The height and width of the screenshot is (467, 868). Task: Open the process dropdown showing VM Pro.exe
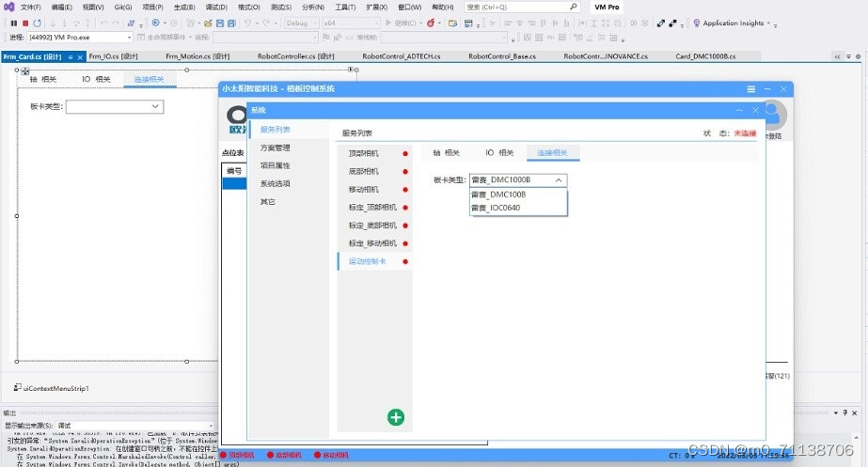tap(129, 38)
